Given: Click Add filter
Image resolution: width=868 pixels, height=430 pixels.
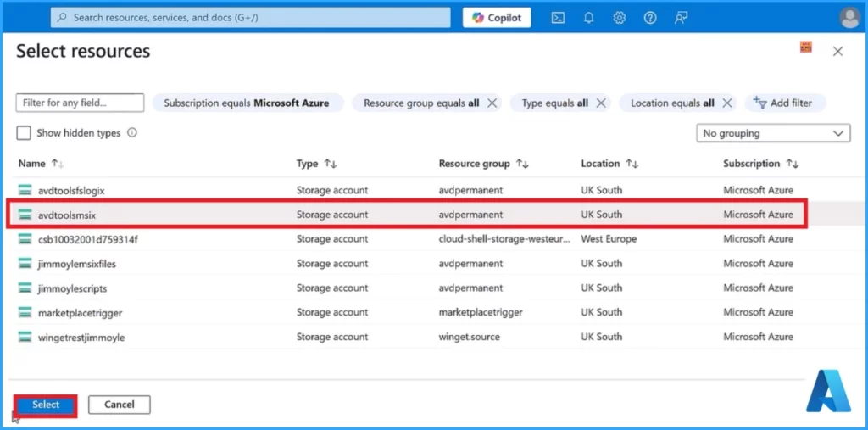Looking at the screenshot, I should 785,103.
